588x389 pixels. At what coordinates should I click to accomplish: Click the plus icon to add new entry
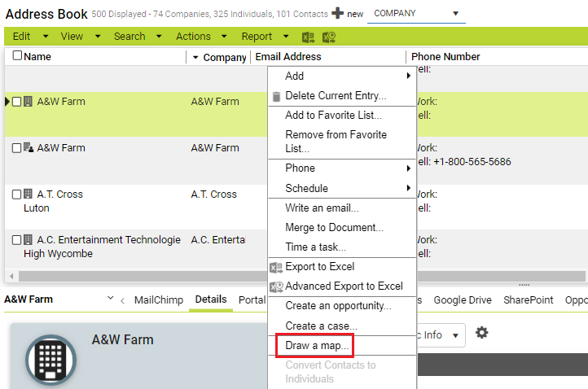click(x=337, y=14)
